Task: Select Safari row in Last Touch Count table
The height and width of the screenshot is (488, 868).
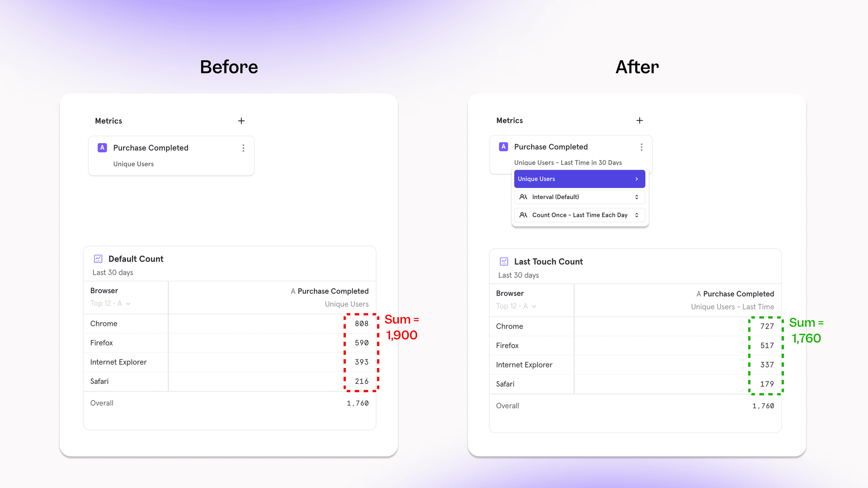Action: click(635, 384)
